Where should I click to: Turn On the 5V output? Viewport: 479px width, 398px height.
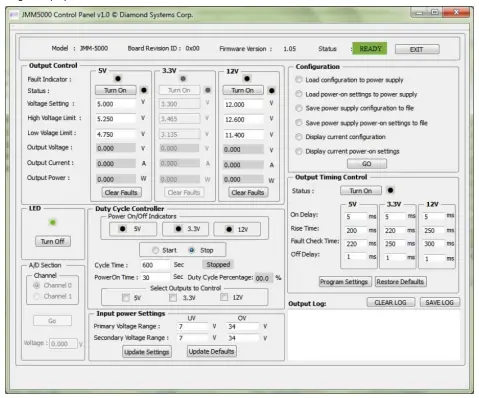pyautogui.click(x=115, y=90)
